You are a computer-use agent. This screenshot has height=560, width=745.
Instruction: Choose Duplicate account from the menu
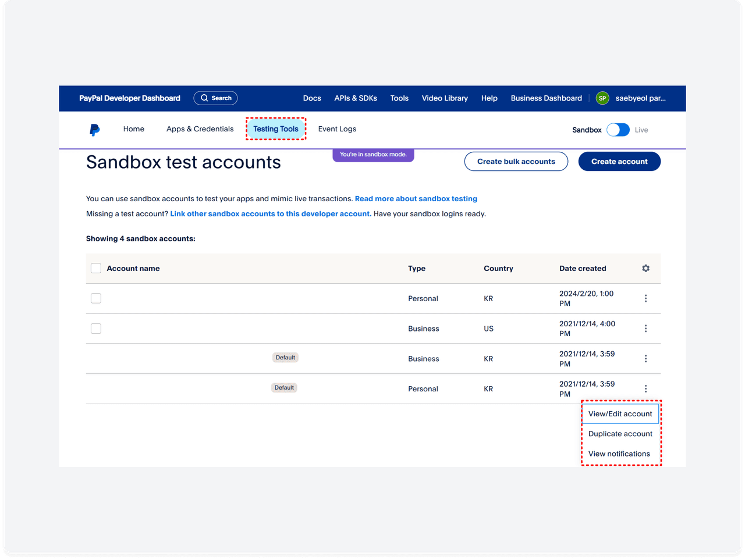(x=620, y=434)
